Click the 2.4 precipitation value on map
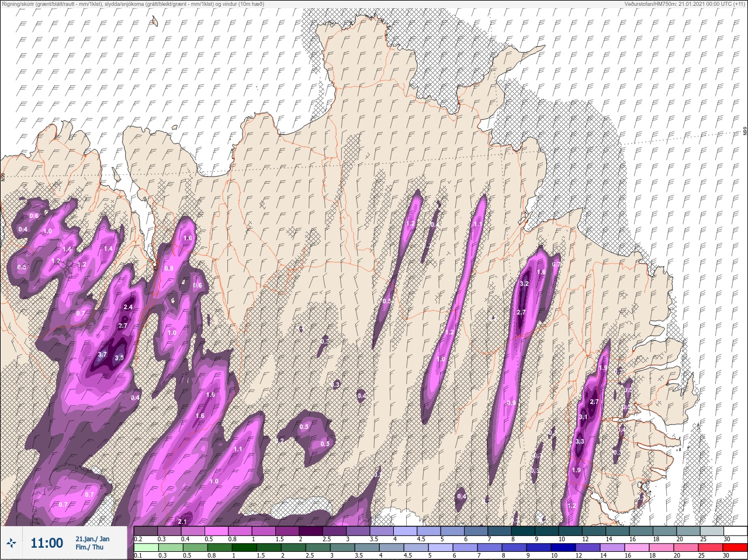This screenshot has width=748, height=560. click(x=128, y=307)
